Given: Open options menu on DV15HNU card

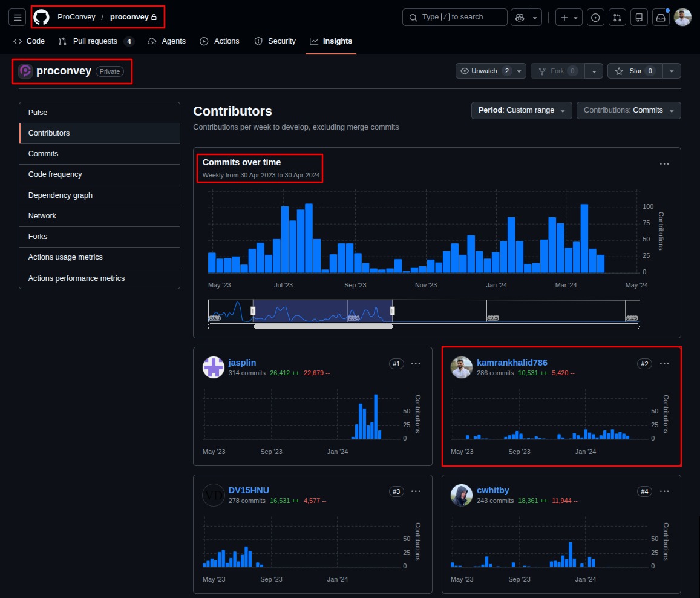Looking at the screenshot, I should pos(416,491).
